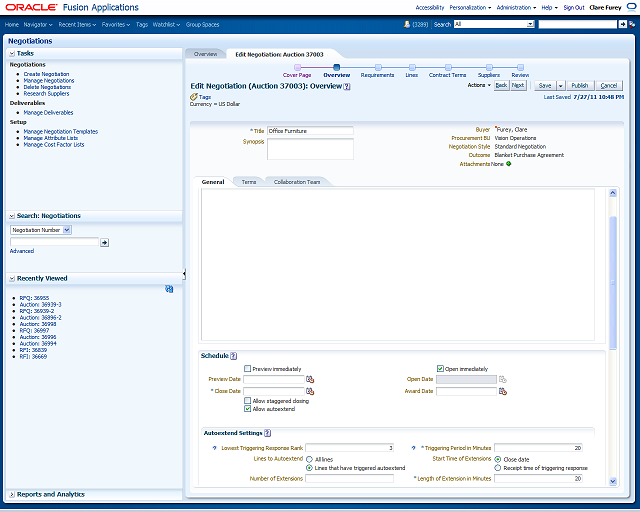Open Search category All dropdown

530,24
